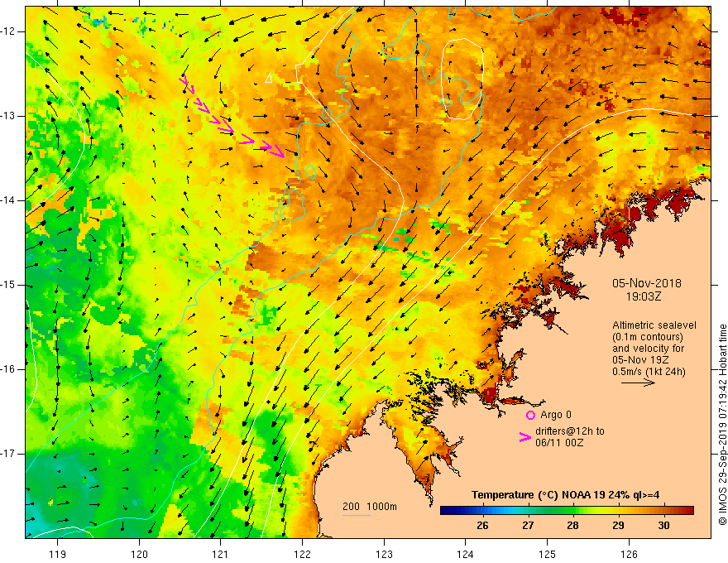The height and width of the screenshot is (563, 728).
Task: Click the '06/11 00Z' legend text
Action: (x=559, y=443)
